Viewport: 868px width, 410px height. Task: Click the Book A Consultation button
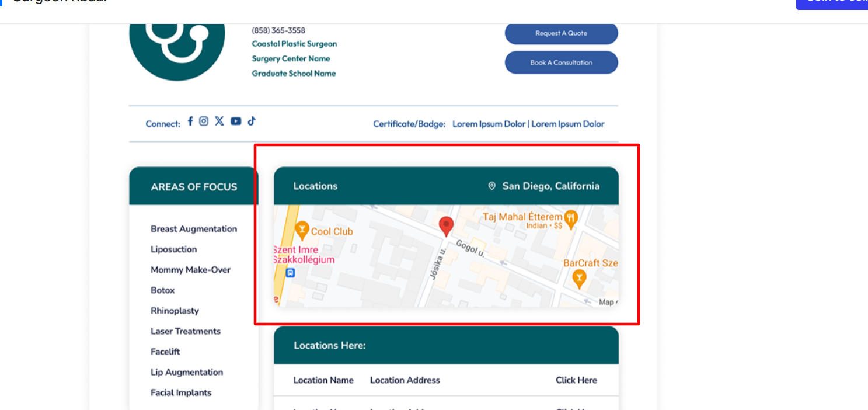[562, 62]
